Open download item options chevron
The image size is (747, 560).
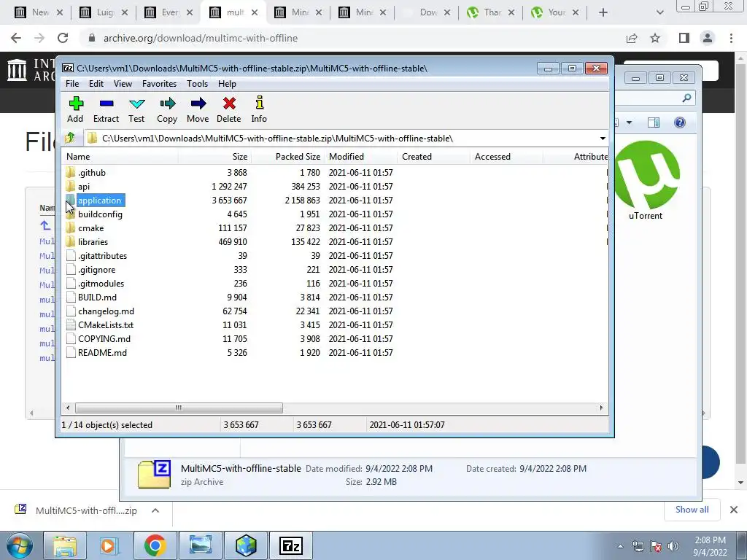pos(155,510)
